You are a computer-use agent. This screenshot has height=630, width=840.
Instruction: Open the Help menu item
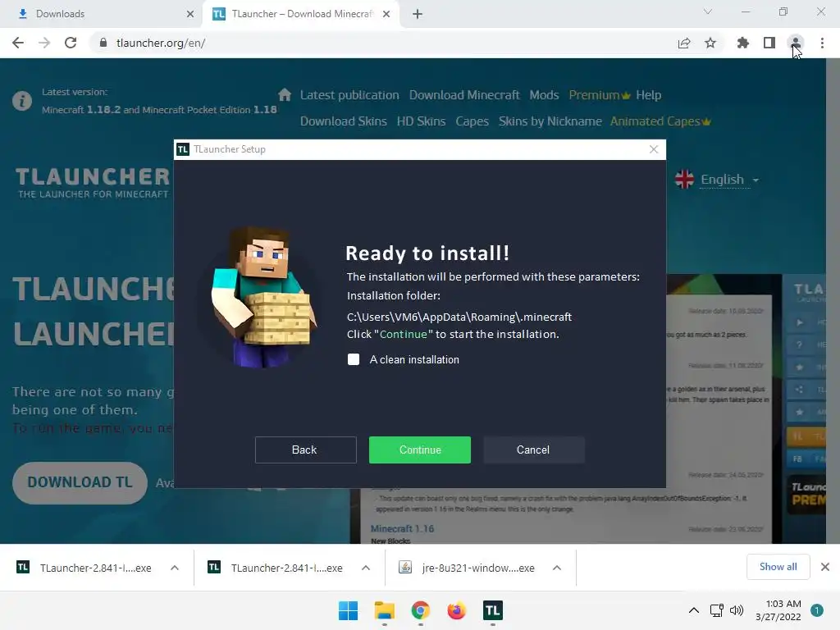648,95
